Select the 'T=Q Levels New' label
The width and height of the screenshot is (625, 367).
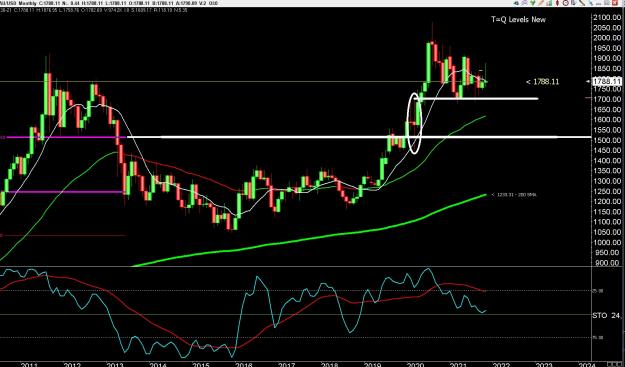point(518,19)
